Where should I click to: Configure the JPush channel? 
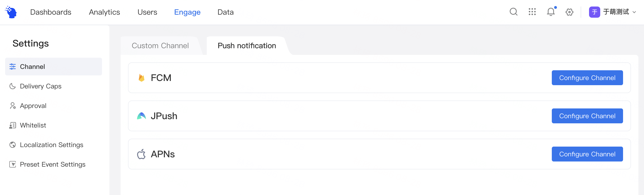[x=587, y=116]
